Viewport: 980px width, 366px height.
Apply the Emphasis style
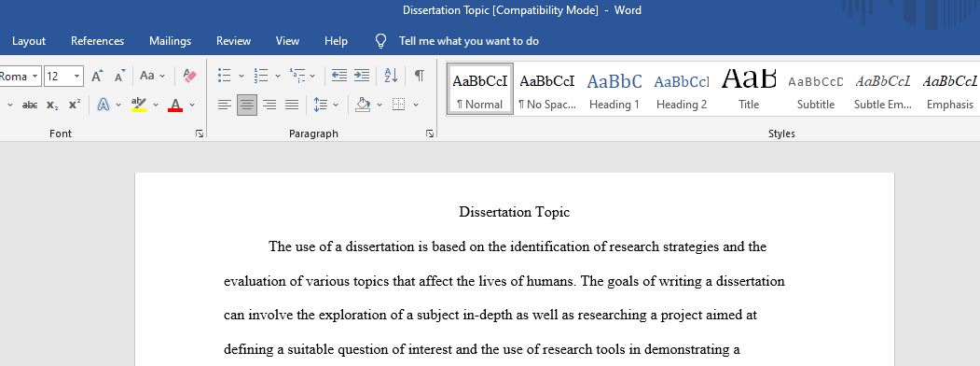coord(950,89)
